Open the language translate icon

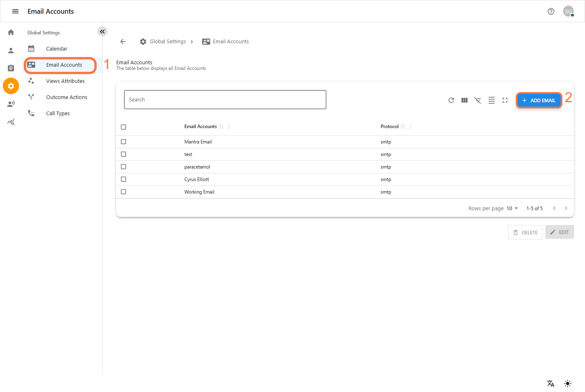point(551,384)
